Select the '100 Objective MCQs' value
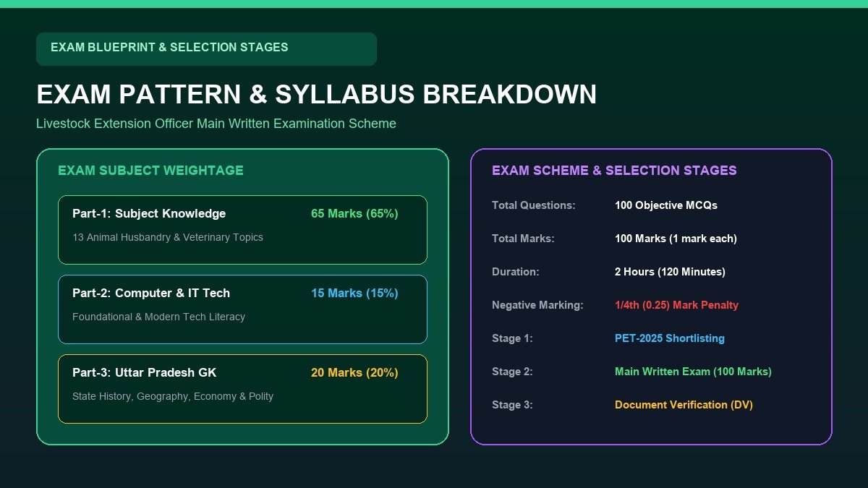 (x=666, y=205)
